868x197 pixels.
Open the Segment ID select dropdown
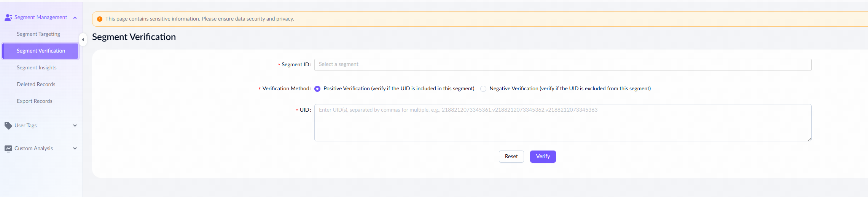[562, 64]
